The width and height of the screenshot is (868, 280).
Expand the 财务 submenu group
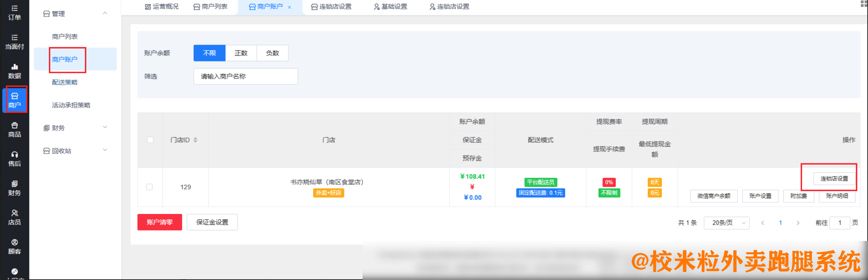(x=105, y=127)
